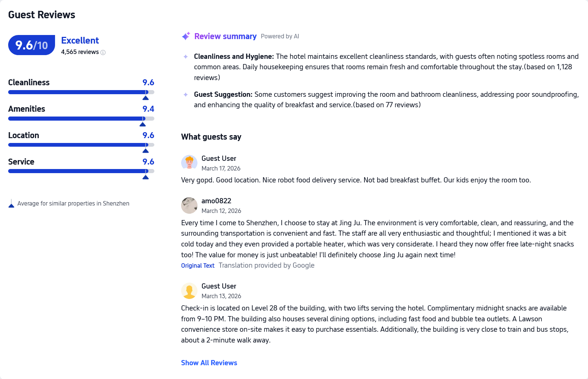Click the first Guest User cartoon avatar
588x379 pixels.
pyautogui.click(x=189, y=163)
